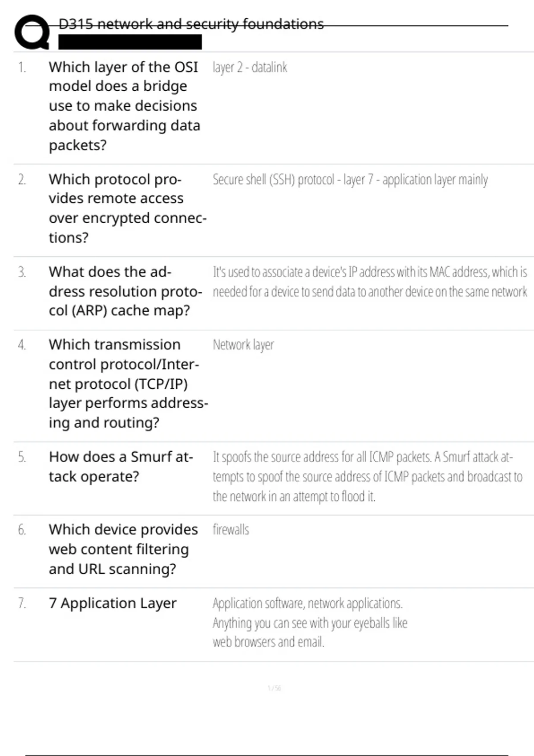
Task: Click the row number 5 beside Smurf question
Action: click(x=22, y=457)
